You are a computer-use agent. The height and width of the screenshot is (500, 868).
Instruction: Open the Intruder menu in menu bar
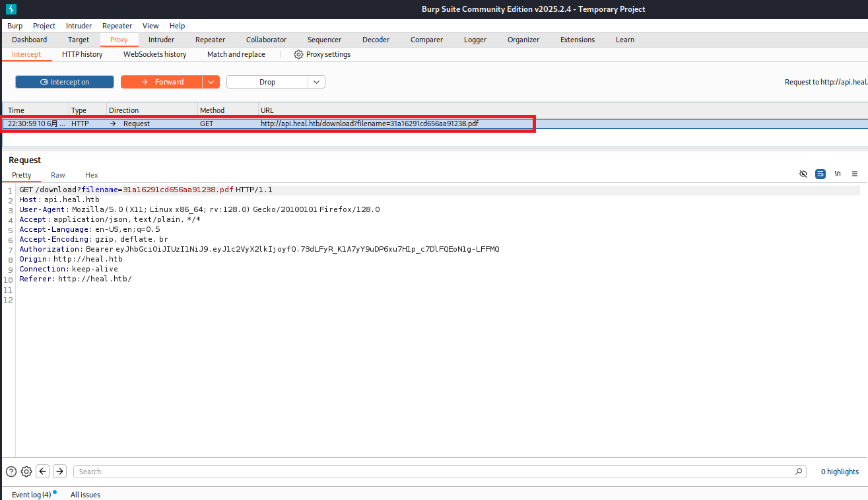79,26
